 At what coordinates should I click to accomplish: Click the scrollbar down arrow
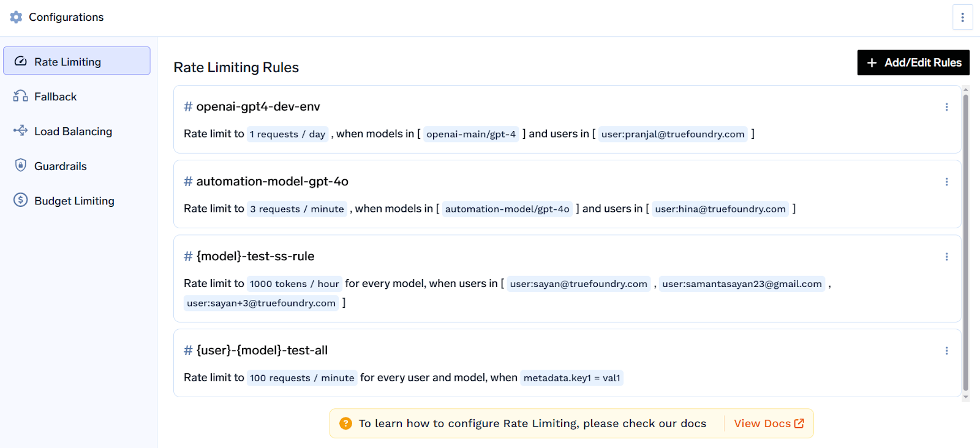966,397
